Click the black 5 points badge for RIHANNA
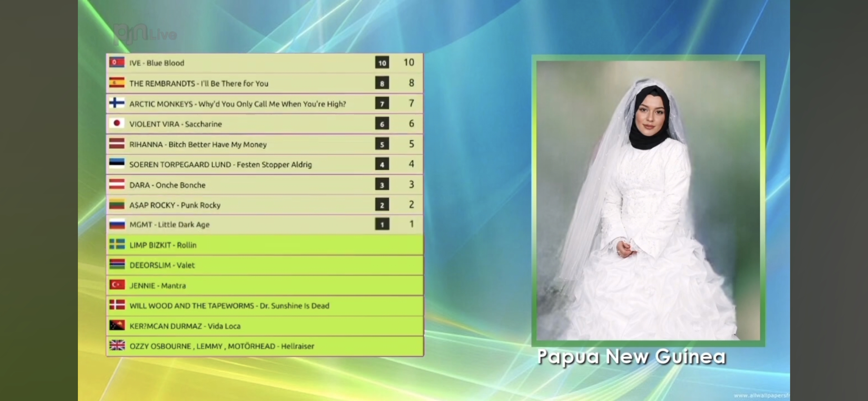The width and height of the screenshot is (868, 401). coord(382,144)
